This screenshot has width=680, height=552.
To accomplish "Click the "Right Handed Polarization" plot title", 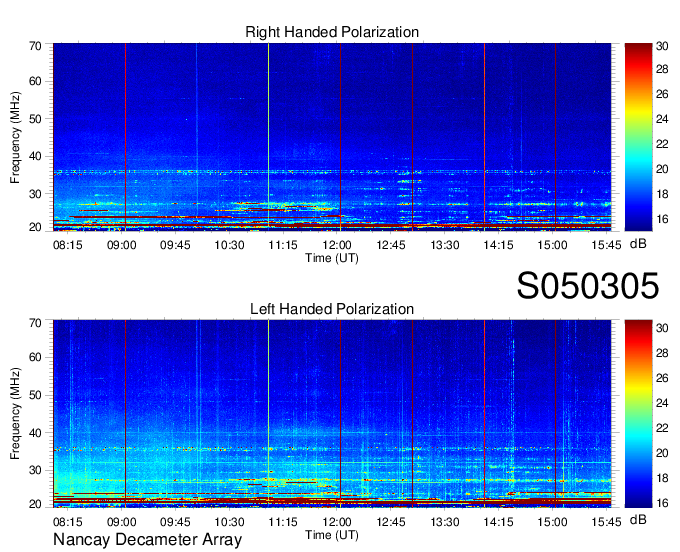I will coord(332,32).
